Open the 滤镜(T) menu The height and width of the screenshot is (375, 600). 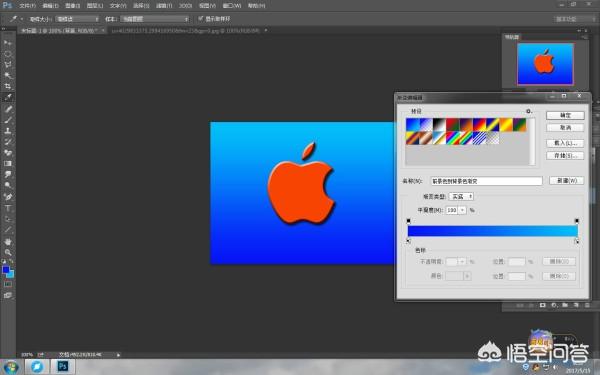point(164,6)
